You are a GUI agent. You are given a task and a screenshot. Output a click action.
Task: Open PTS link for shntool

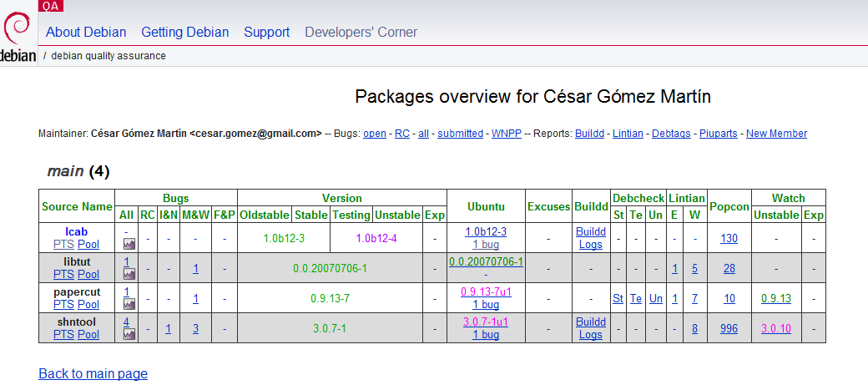tap(63, 335)
